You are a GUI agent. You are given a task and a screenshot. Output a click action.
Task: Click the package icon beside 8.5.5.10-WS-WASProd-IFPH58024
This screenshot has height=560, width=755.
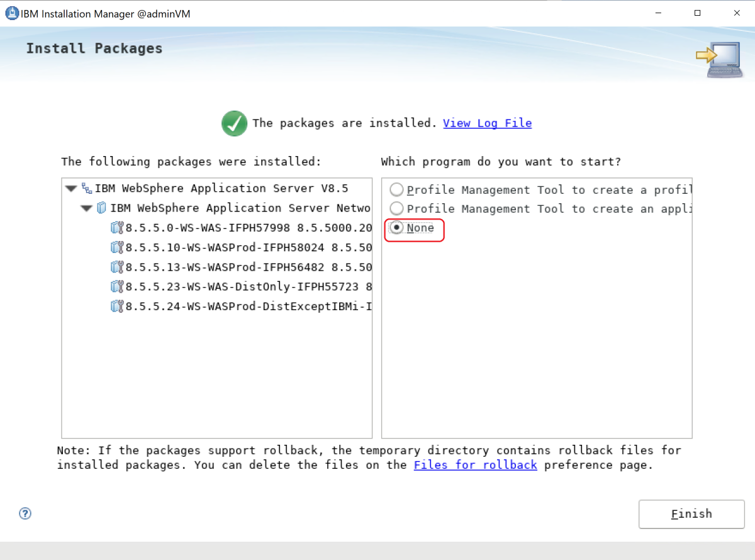click(117, 247)
